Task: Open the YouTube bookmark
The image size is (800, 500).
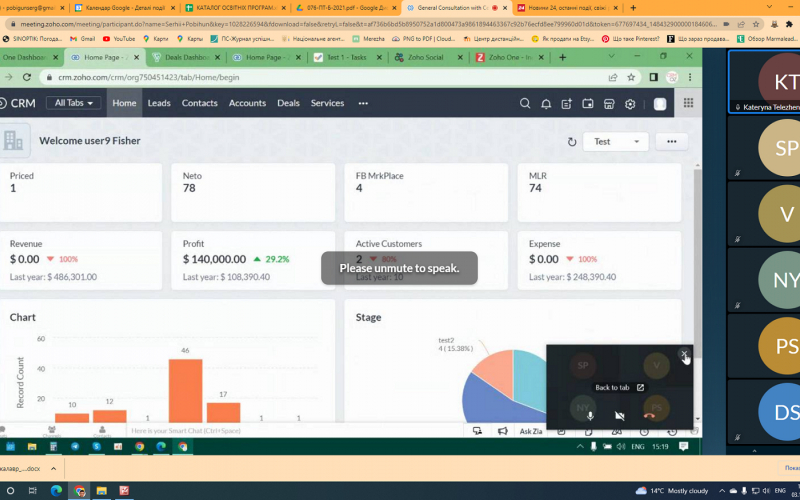Action: (118, 39)
